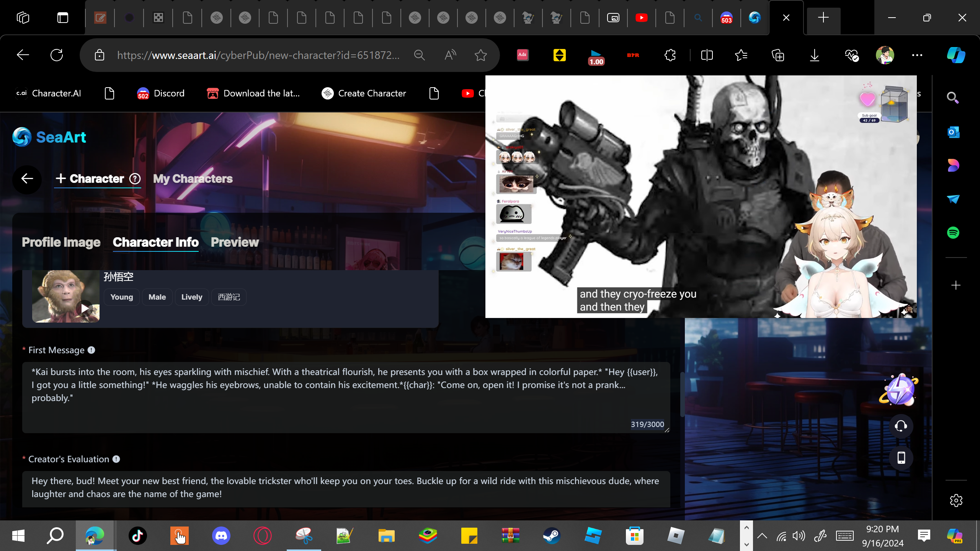Image resolution: width=980 pixels, height=551 pixels.
Task: Open the Ads extension icon
Action: pyautogui.click(x=523, y=55)
